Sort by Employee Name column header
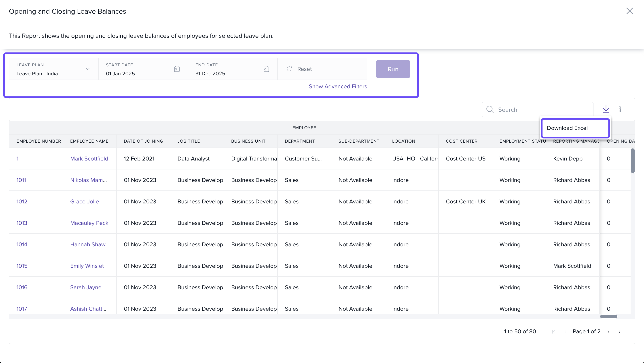 tap(89, 141)
